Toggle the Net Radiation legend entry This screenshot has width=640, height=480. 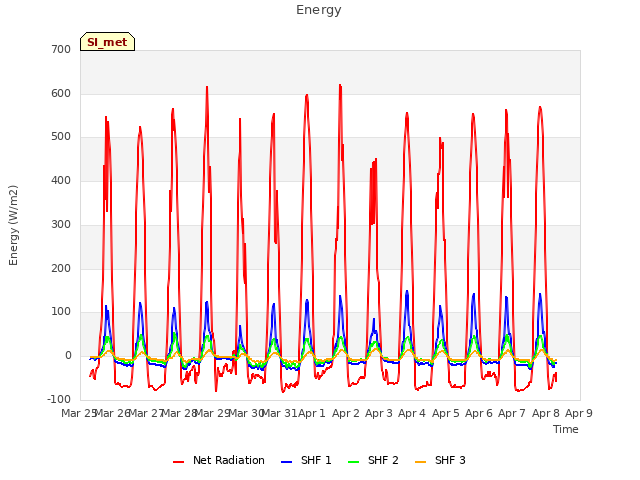(219, 460)
